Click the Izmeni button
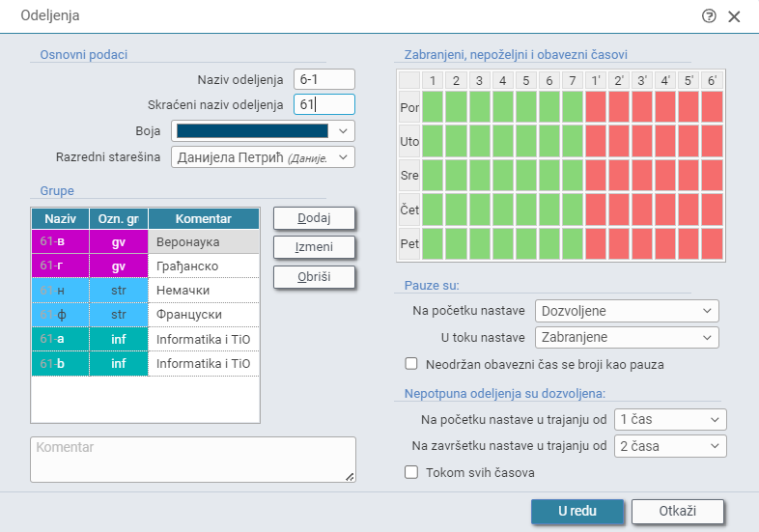This screenshot has height=532, width=759. [314, 247]
